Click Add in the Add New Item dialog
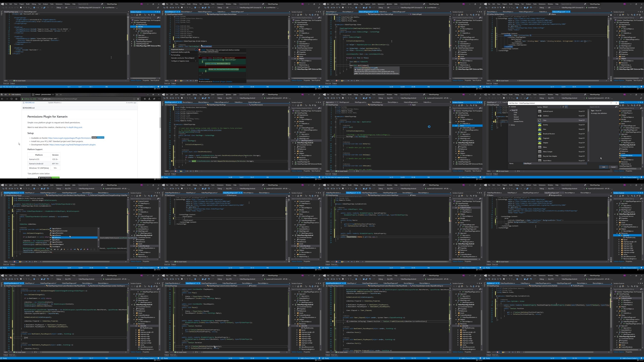This screenshot has width=644, height=362. coord(604,167)
